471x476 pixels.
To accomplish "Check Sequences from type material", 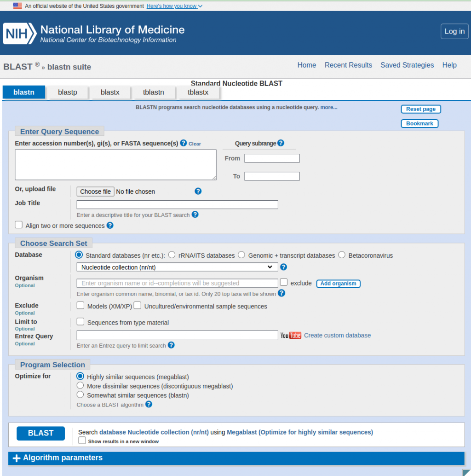I will (x=80, y=321).
